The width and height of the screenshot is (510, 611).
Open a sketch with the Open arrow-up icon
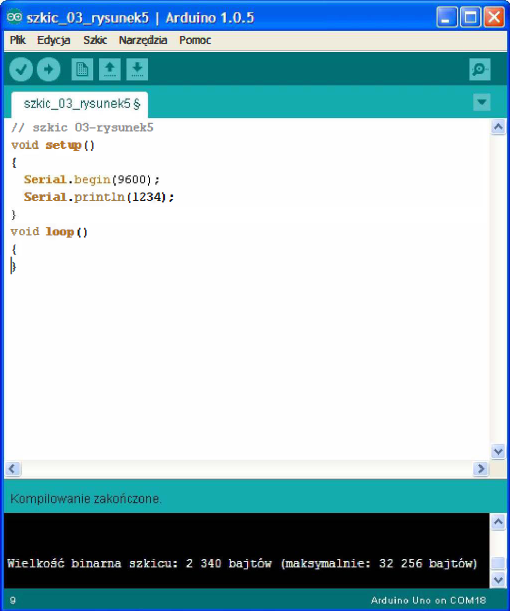[x=109, y=70]
